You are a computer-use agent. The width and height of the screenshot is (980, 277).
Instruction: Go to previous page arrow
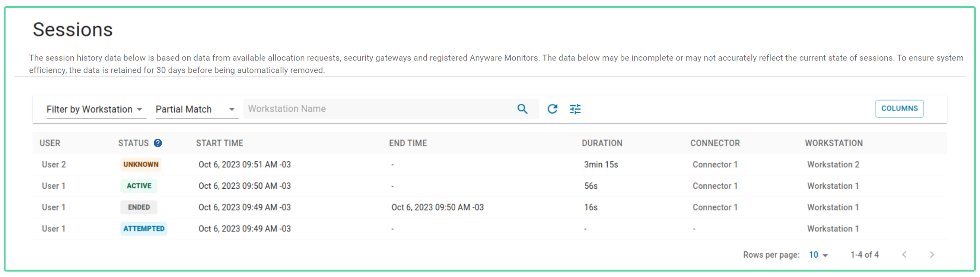tap(904, 255)
